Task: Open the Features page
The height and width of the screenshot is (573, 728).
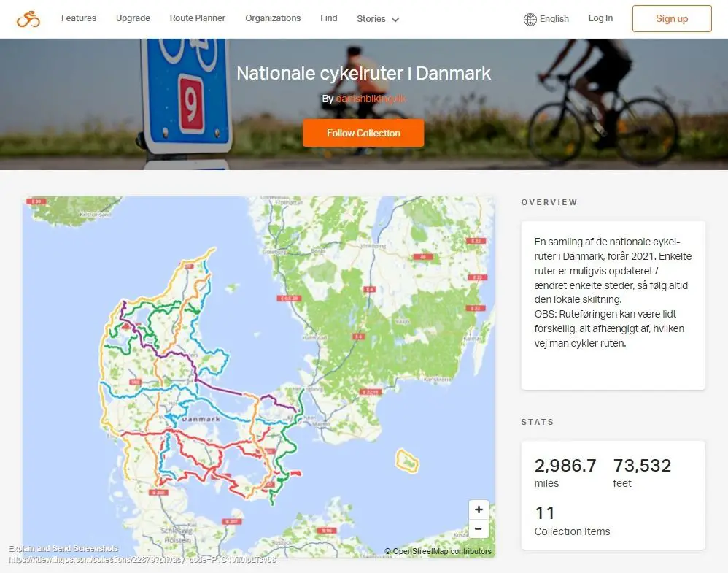Action: (79, 18)
